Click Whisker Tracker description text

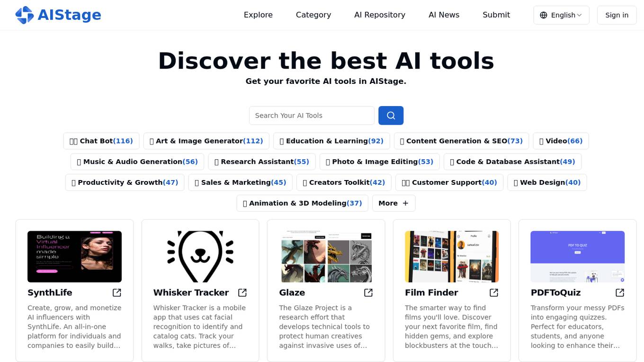pos(200,327)
